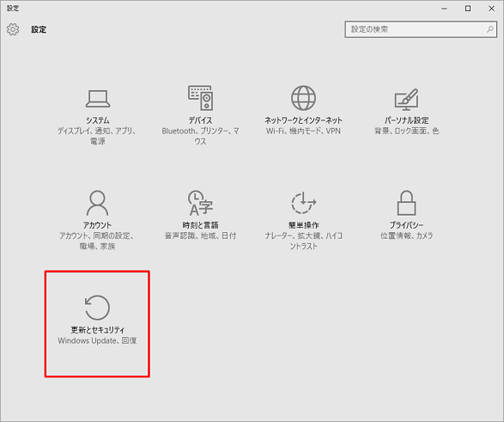Open 簡単操作 dashed clock icon
This screenshot has height=422, width=504.
[303, 203]
